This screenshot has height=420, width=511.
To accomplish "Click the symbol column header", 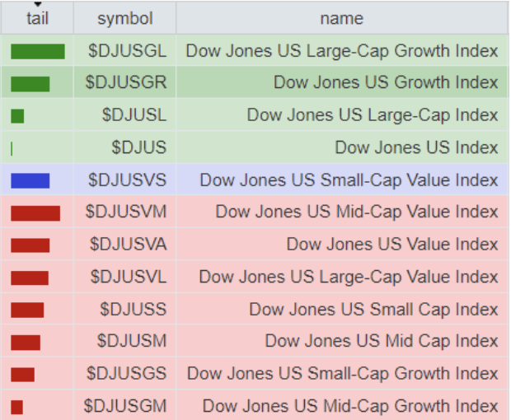I will coord(124,18).
